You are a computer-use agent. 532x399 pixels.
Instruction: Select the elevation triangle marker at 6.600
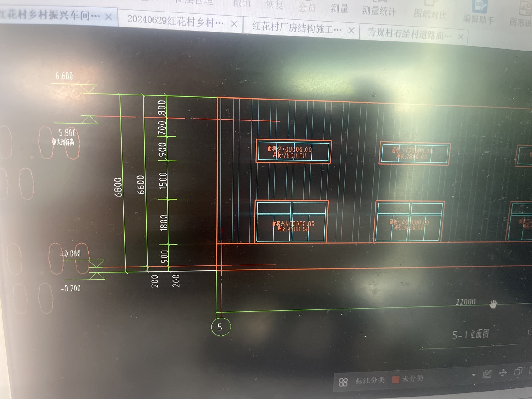click(x=89, y=89)
